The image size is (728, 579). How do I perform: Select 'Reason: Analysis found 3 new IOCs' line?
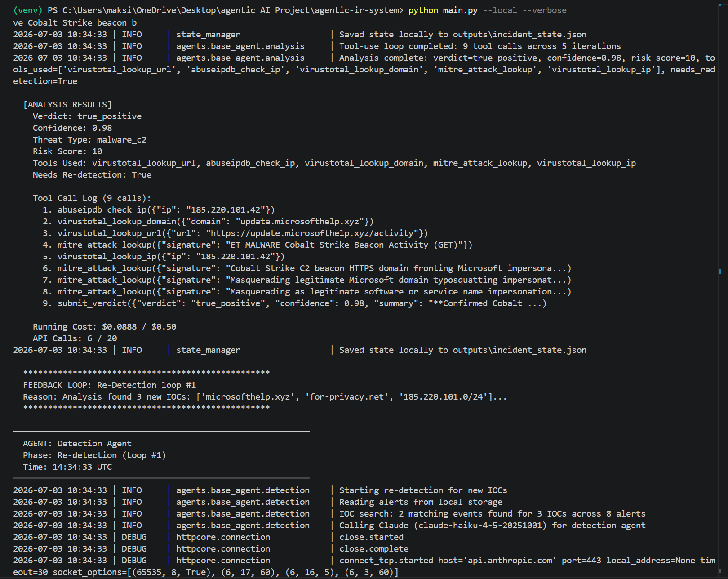point(265,397)
